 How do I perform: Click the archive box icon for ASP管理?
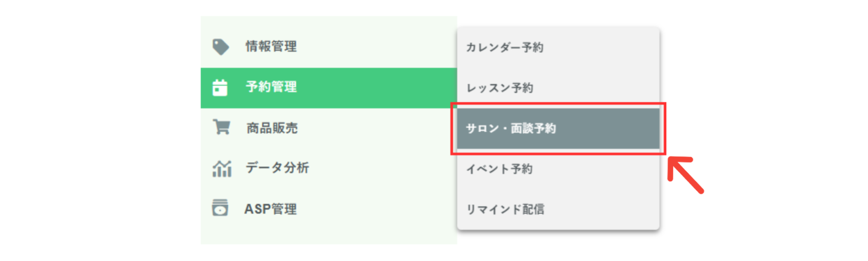click(x=220, y=208)
